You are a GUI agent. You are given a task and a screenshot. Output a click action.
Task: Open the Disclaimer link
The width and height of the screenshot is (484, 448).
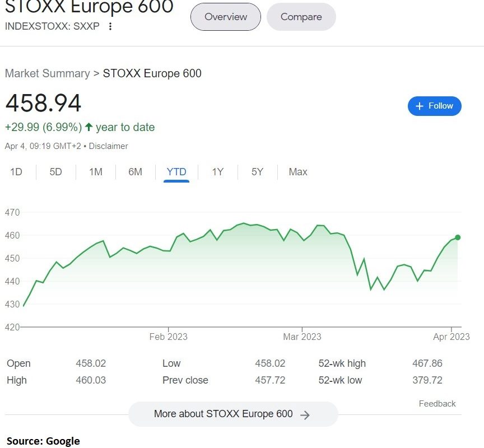pos(108,146)
